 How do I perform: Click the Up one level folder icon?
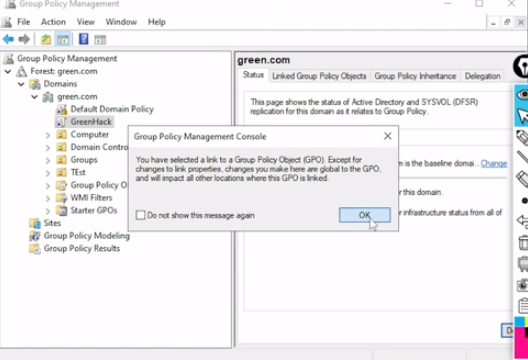click(x=46, y=39)
